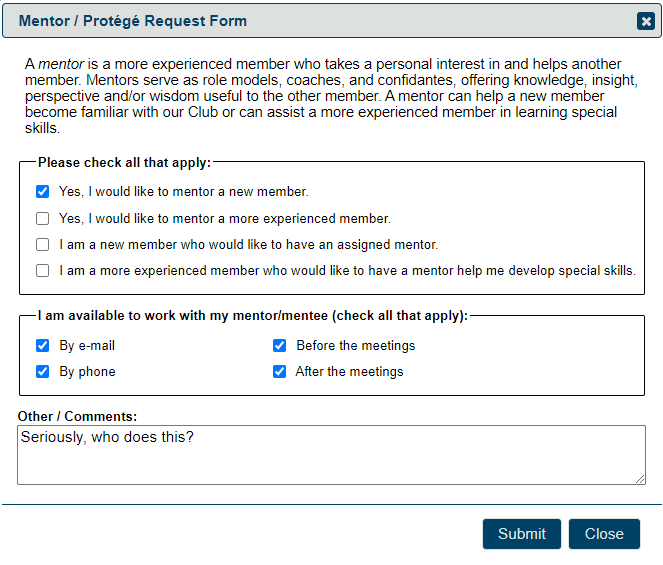Uncheck 'Yes, I would like to mentor a new member'
663x565 pixels.
point(42,192)
